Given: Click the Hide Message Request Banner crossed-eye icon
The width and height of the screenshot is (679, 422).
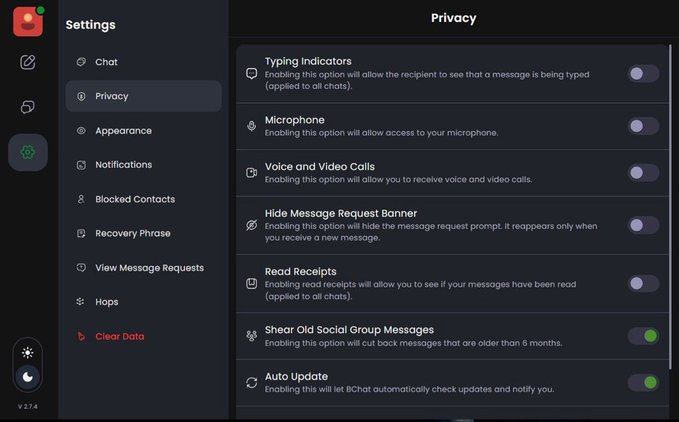Looking at the screenshot, I should 252,225.
